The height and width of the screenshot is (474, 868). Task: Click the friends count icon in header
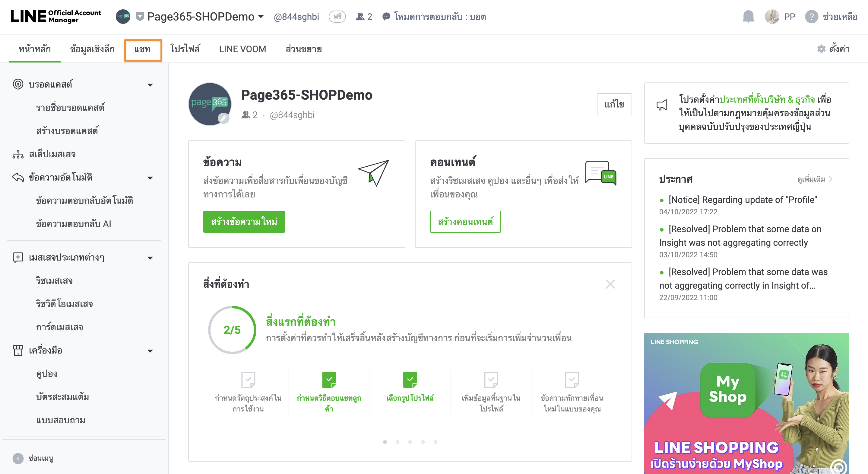point(360,17)
